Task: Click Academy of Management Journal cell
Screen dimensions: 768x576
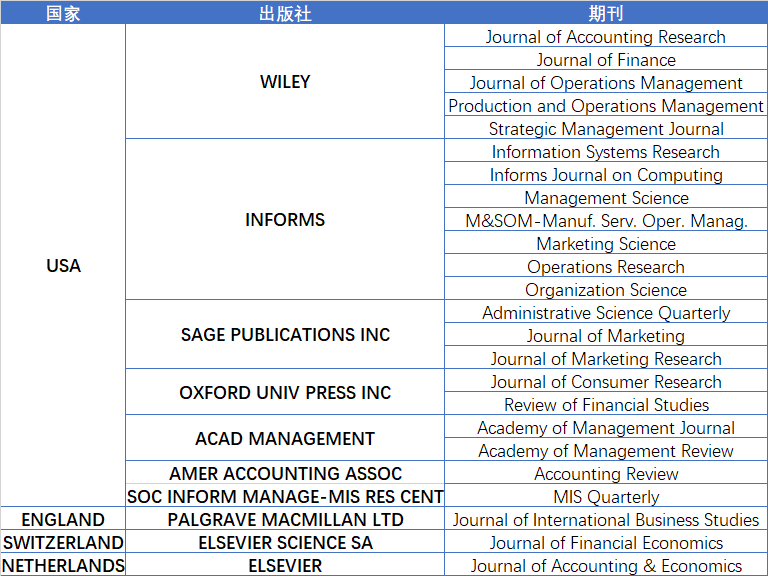Action: point(606,428)
